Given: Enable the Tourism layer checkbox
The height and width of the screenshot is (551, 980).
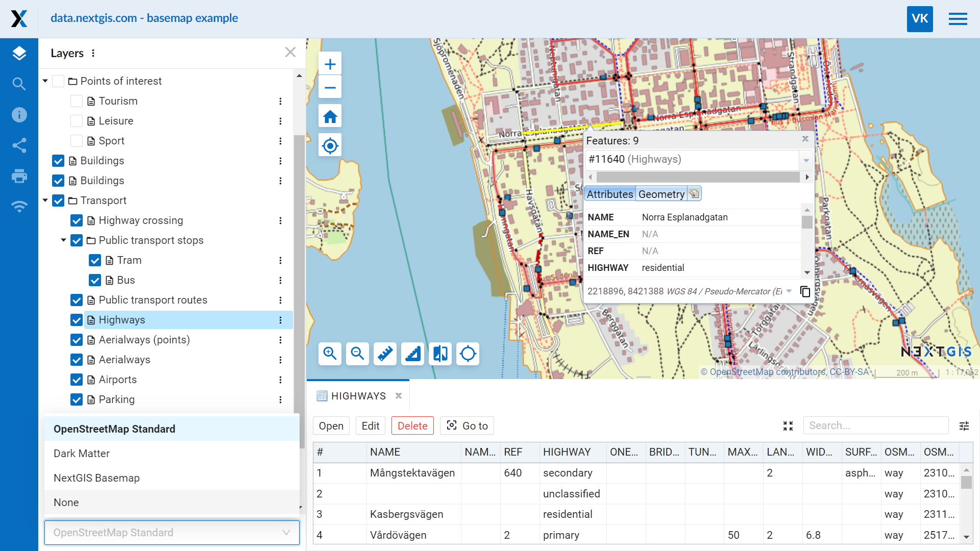Looking at the screenshot, I should [x=77, y=101].
